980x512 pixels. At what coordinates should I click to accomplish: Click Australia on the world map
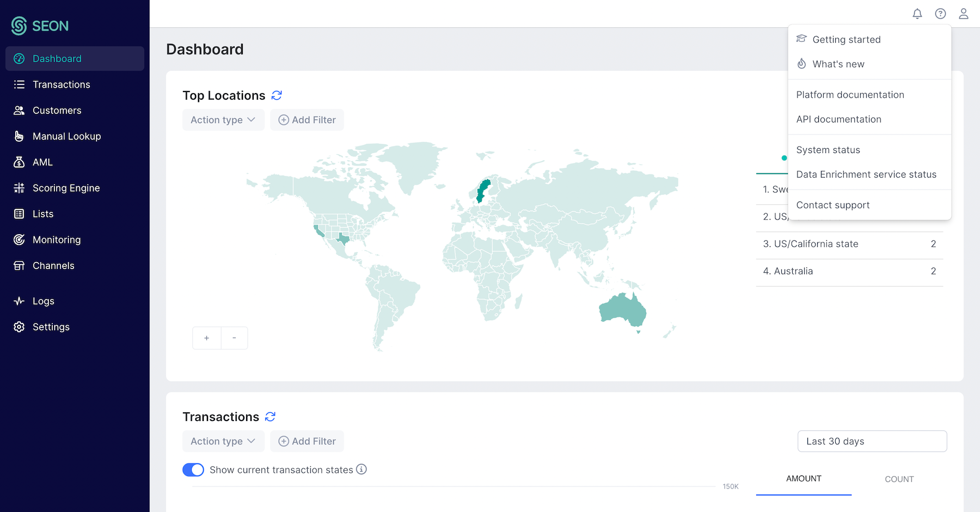click(x=622, y=309)
